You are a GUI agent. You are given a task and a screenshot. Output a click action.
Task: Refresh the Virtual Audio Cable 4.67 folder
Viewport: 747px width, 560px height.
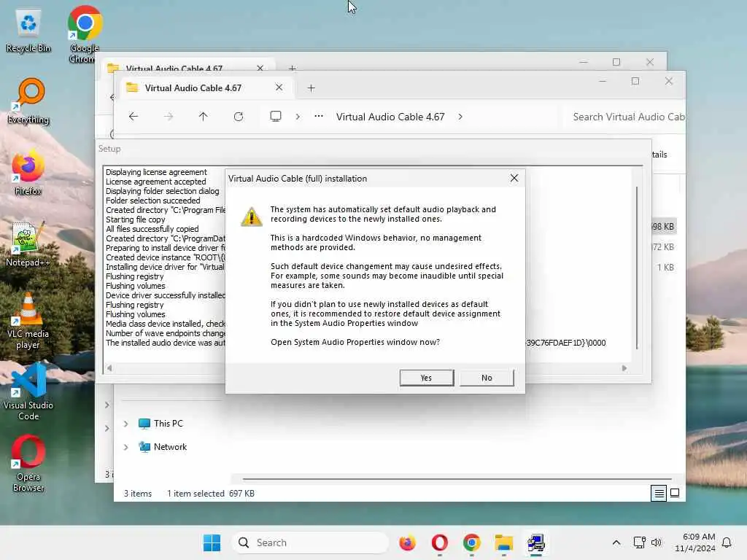(x=239, y=117)
